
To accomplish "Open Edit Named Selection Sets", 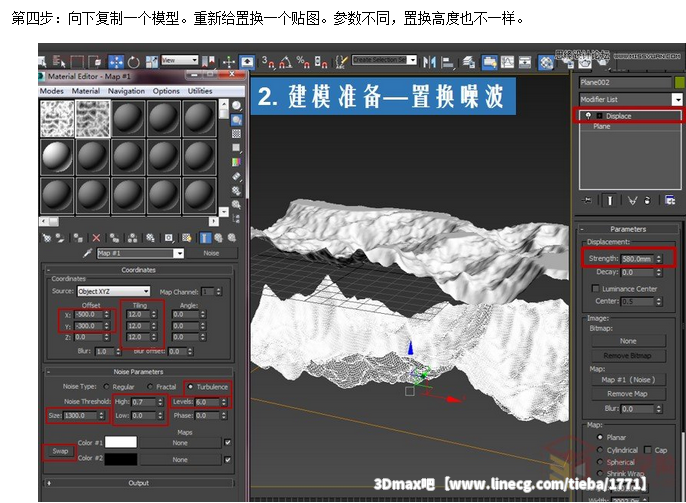I will click(x=341, y=62).
